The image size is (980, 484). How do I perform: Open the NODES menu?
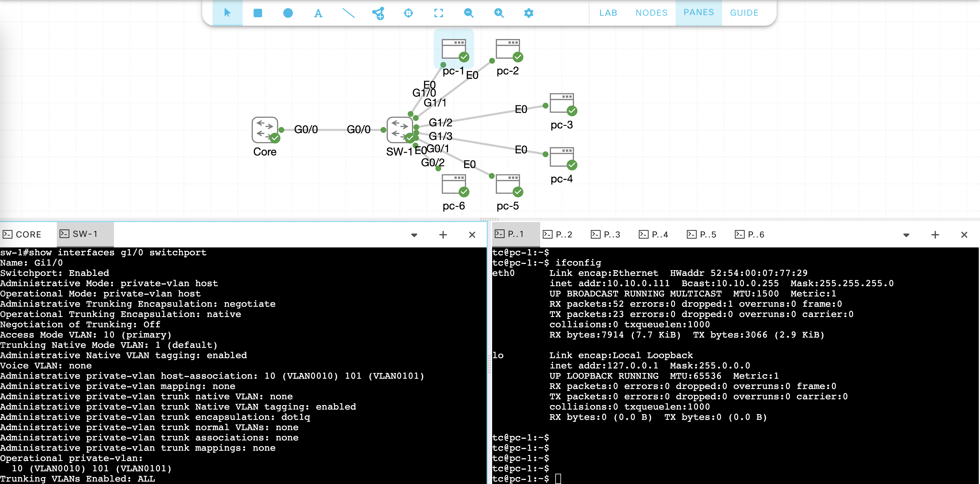pos(651,13)
